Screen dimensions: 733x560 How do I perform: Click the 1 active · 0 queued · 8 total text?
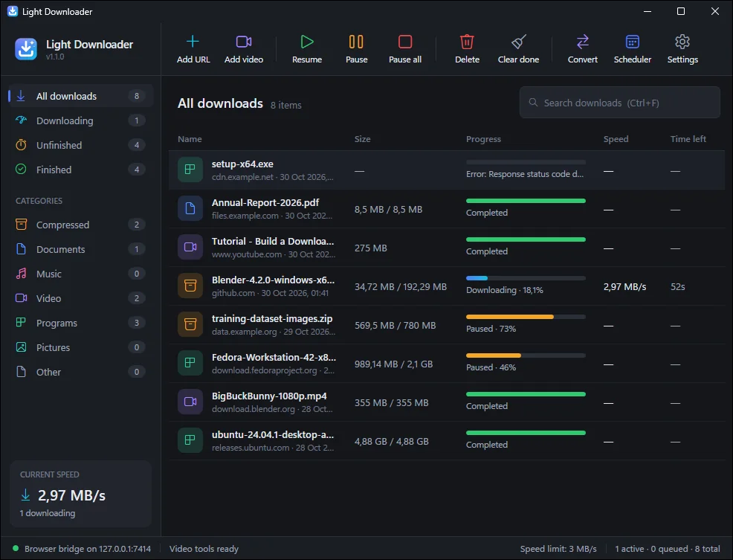[x=667, y=549]
